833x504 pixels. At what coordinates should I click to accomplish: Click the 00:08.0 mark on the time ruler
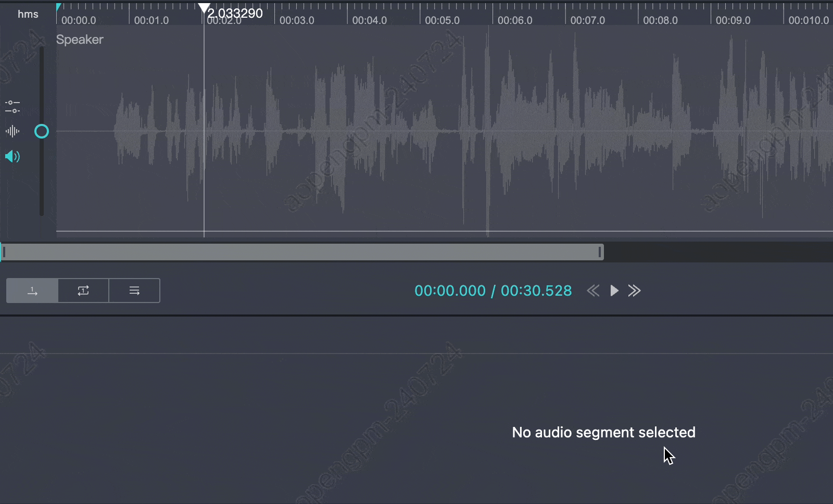[660, 20]
